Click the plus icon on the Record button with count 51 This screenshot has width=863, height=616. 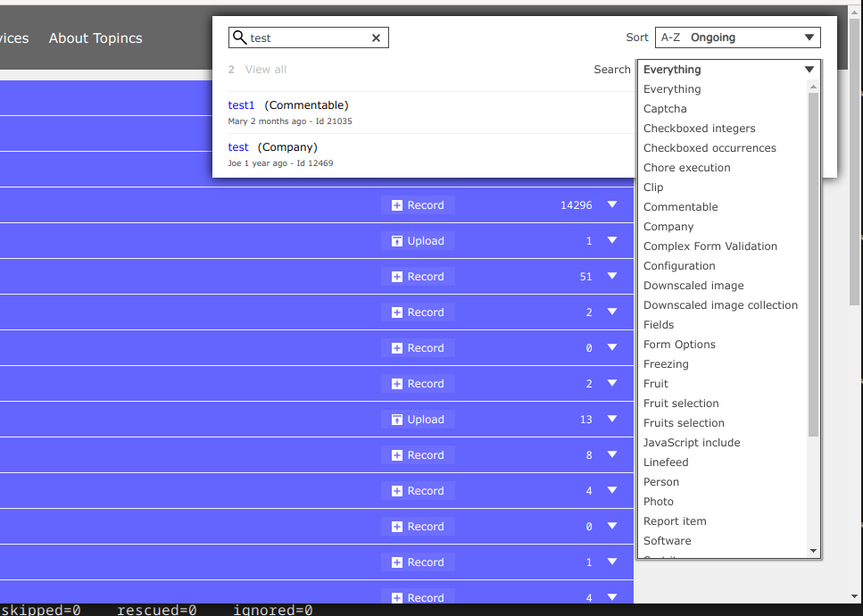397,277
